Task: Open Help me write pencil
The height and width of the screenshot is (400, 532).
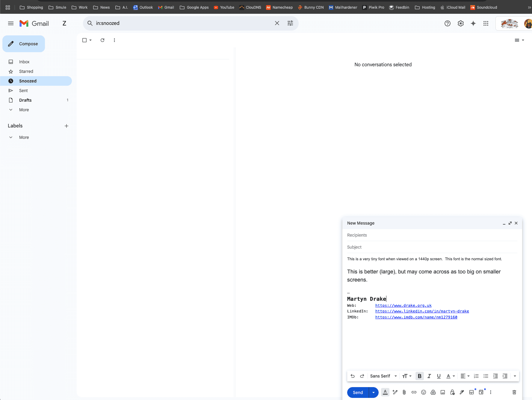Action: [x=395, y=392]
